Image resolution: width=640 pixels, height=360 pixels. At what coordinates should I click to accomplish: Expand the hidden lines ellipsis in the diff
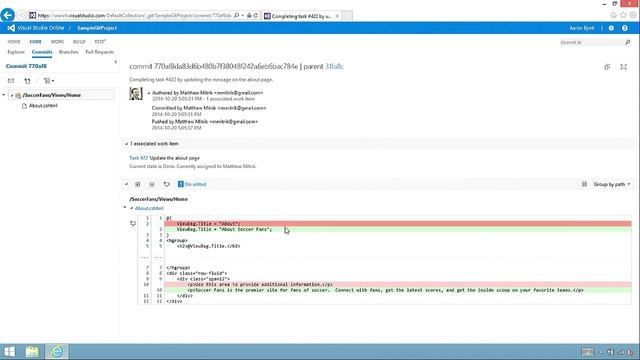[151, 257]
